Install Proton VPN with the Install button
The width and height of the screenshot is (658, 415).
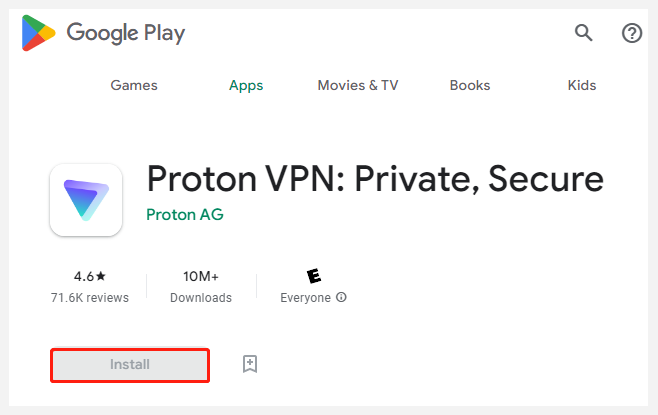(130, 365)
